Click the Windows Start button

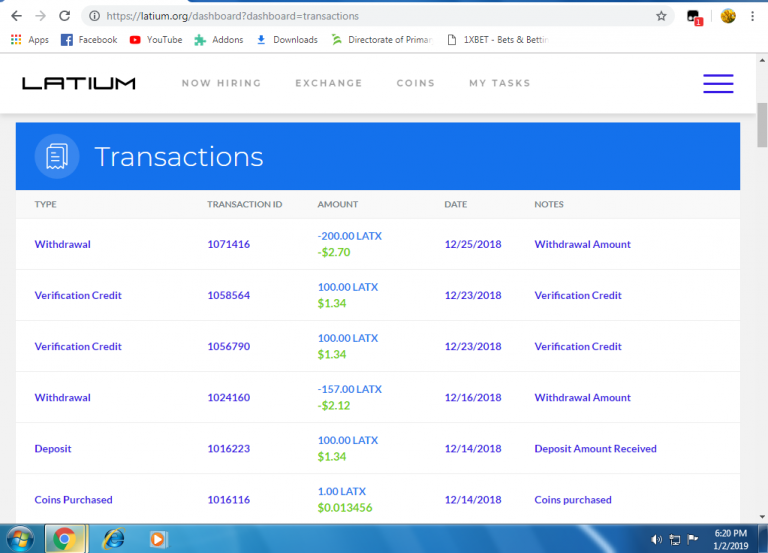[20, 539]
